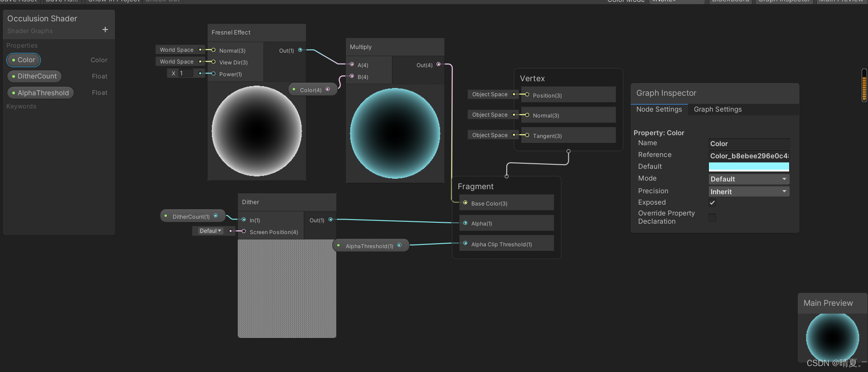
Task: Click the Power X value field
Action: tap(186, 73)
